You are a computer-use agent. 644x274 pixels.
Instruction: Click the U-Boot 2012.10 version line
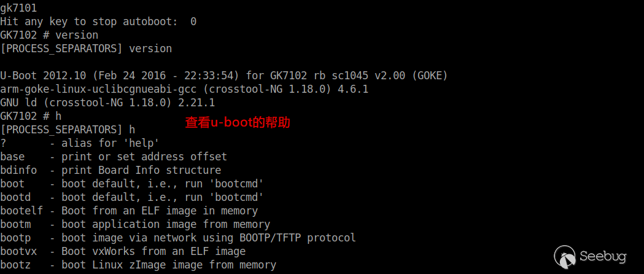tap(224, 76)
